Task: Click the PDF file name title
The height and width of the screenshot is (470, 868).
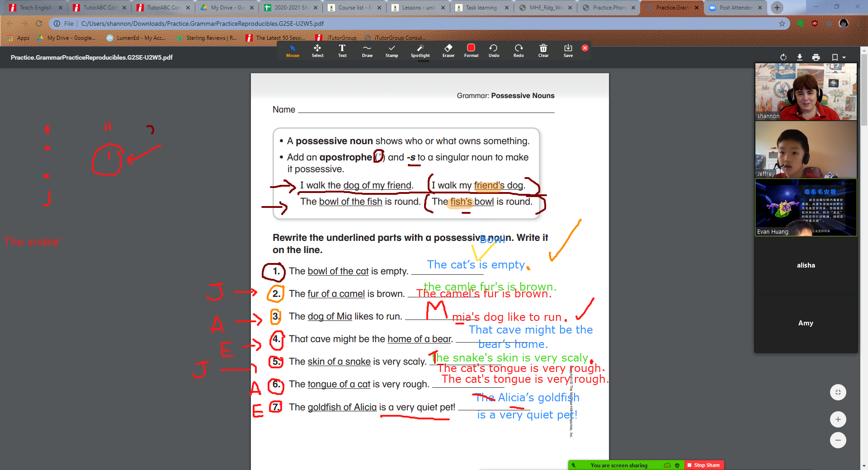Action: point(92,57)
